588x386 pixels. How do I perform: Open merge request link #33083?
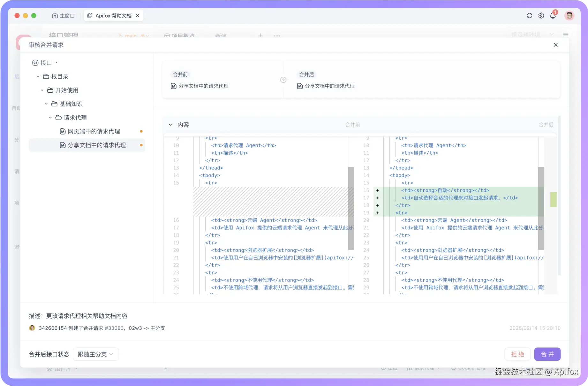tap(113, 328)
